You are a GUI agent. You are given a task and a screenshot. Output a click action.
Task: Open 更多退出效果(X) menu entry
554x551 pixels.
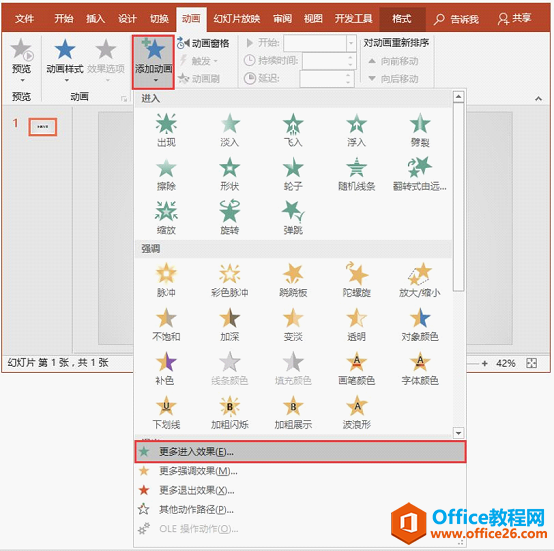point(300,490)
